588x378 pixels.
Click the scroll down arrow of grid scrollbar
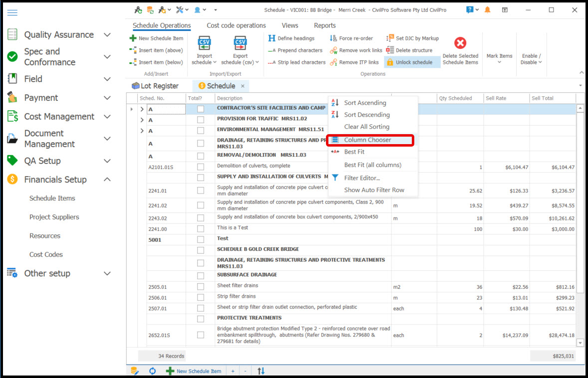(x=580, y=343)
